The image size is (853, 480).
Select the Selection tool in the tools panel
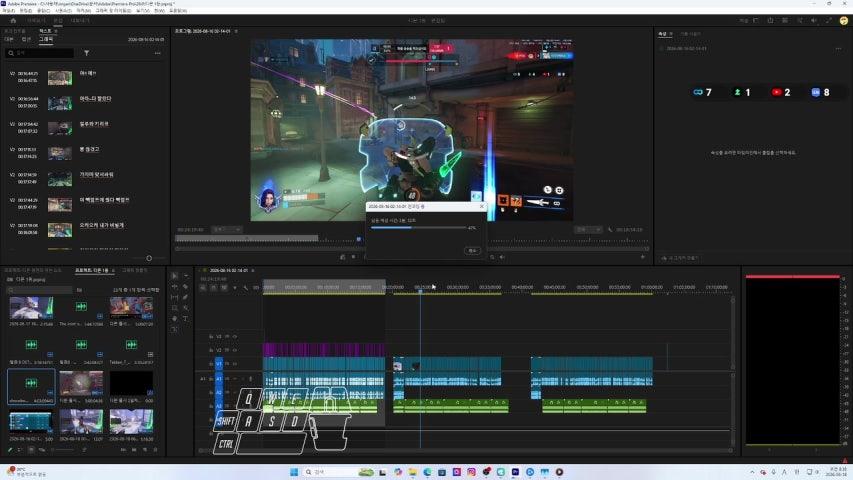pyautogui.click(x=175, y=276)
